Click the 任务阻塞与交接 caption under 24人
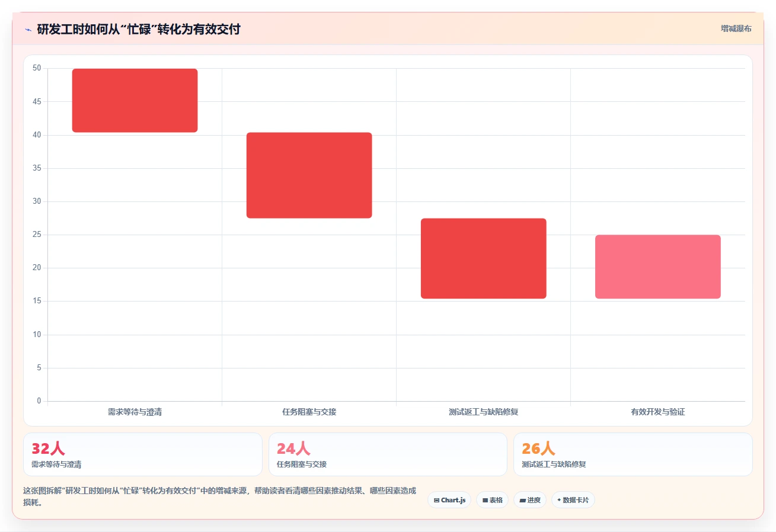 coord(302,464)
